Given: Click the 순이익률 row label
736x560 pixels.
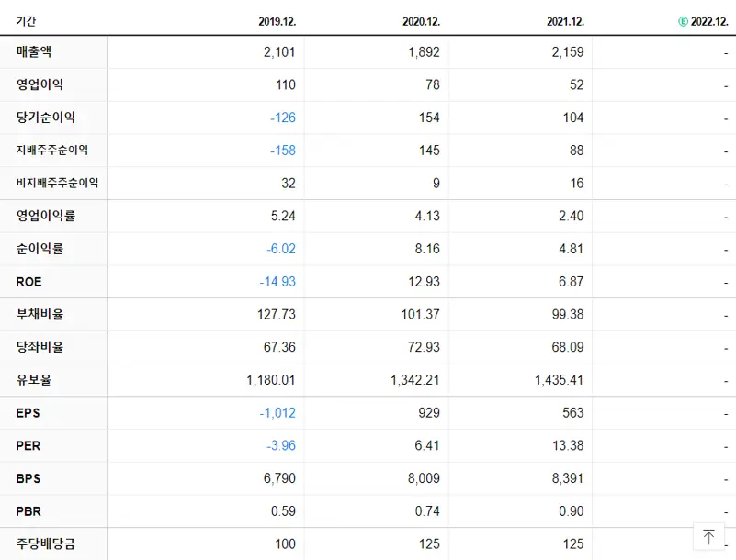Looking at the screenshot, I should [x=40, y=249].
